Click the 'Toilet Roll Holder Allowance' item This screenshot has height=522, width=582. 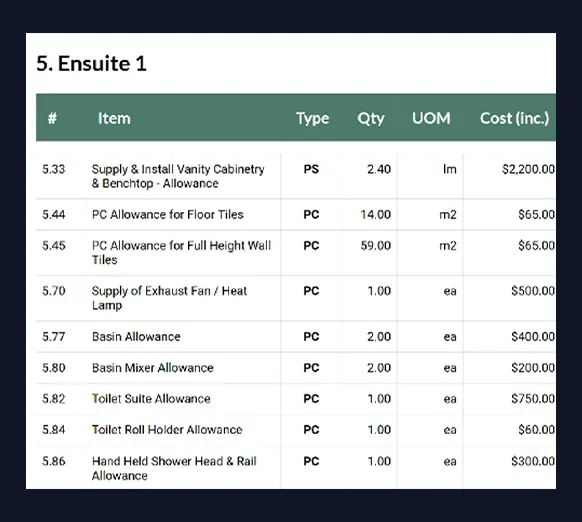167,430
